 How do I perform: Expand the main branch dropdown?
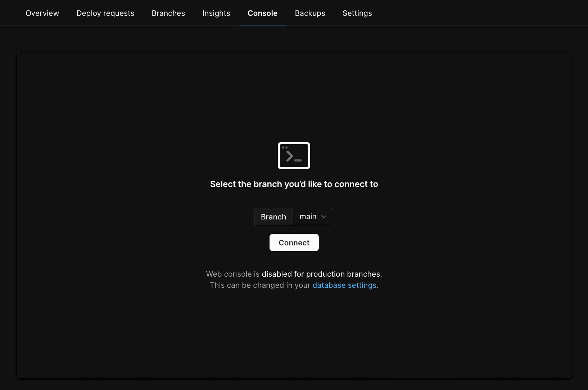313,217
